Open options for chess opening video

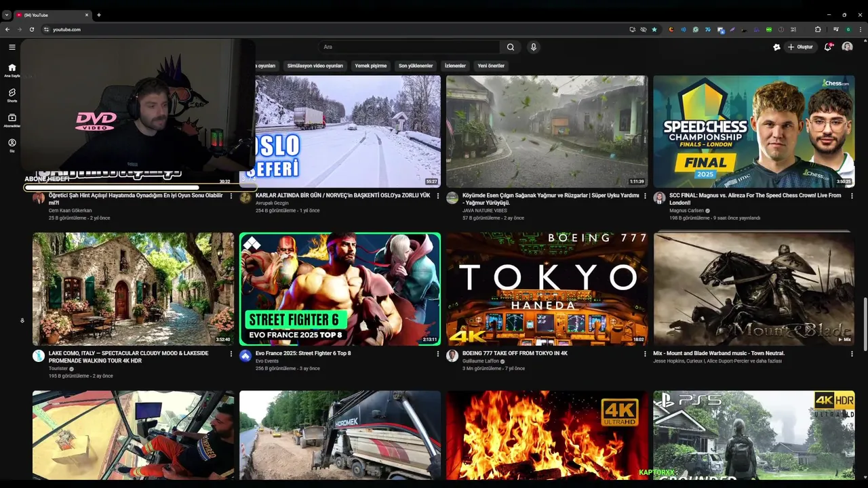[x=231, y=196]
